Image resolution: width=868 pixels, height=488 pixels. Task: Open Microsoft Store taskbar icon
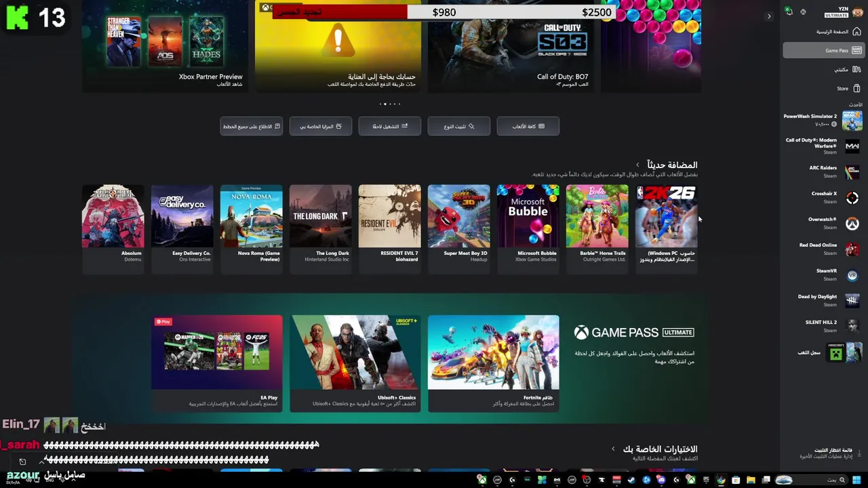click(736, 480)
